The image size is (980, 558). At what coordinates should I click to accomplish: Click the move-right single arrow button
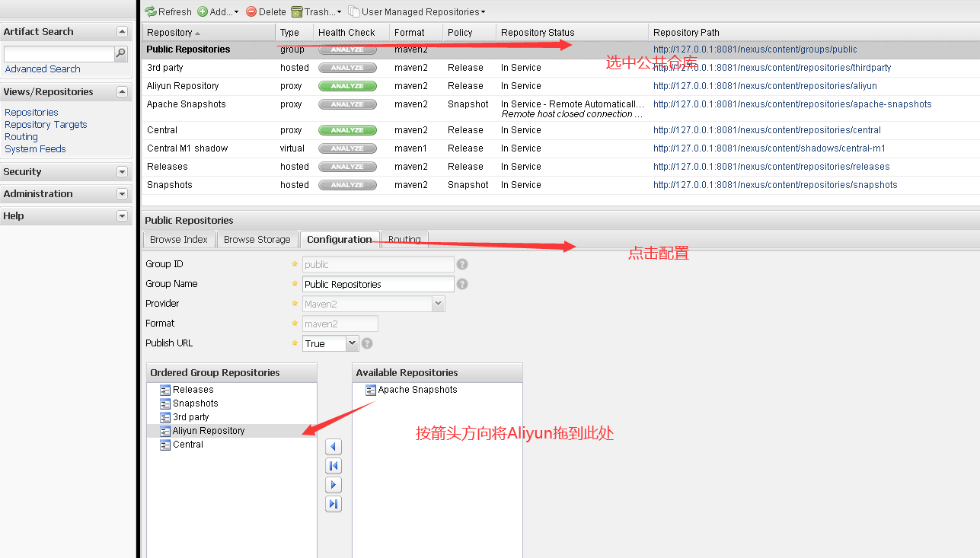333,485
